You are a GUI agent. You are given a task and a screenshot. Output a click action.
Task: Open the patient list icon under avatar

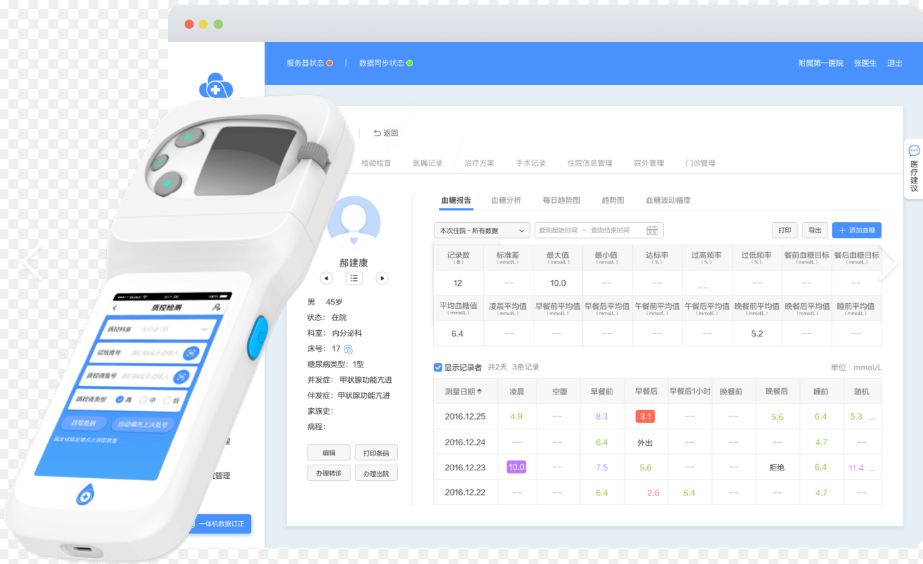click(354, 278)
